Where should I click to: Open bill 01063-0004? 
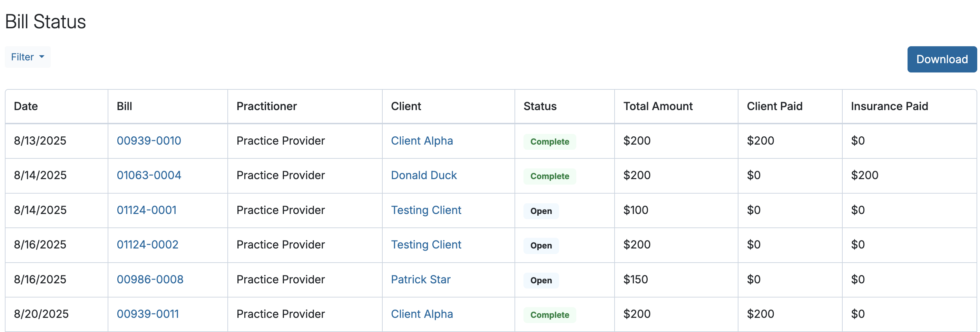149,175
